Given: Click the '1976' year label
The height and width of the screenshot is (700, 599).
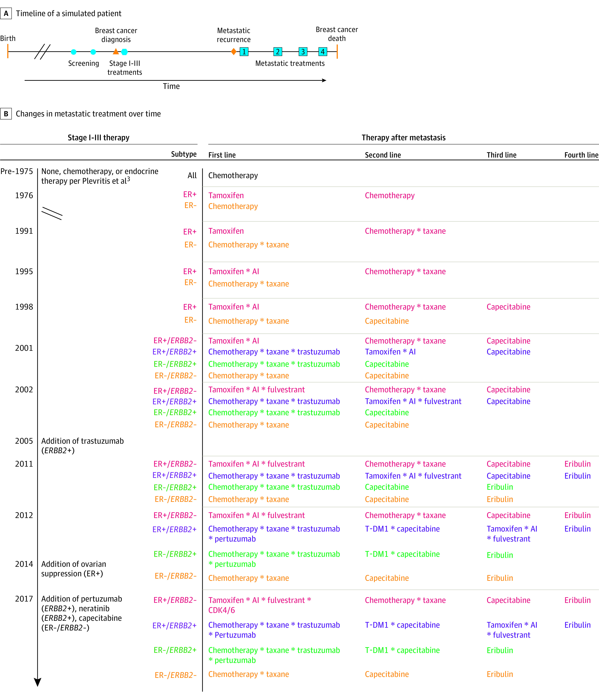Looking at the screenshot, I should (24, 196).
